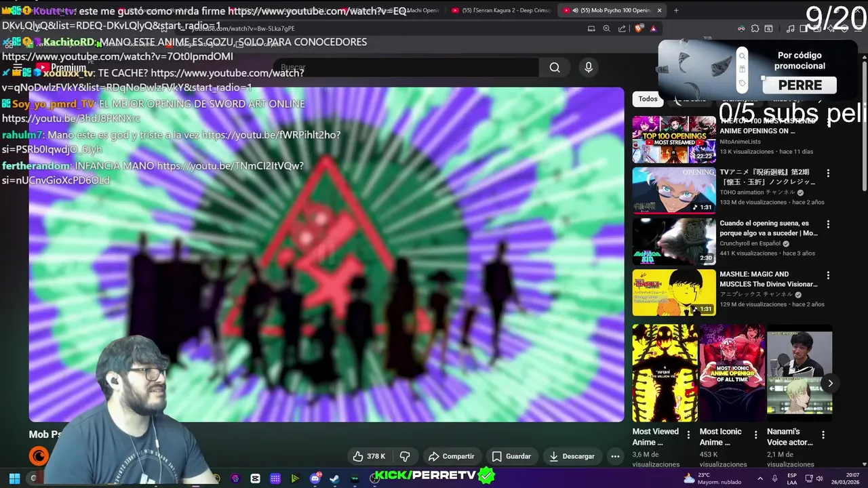Click the weather widget showing 23°C
This screenshot has height=488, width=868.
(x=712, y=478)
